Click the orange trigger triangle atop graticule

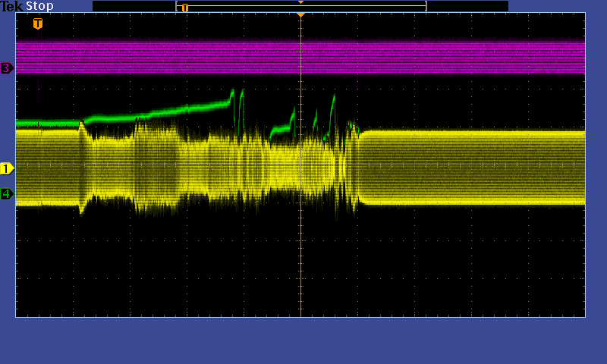point(300,14)
